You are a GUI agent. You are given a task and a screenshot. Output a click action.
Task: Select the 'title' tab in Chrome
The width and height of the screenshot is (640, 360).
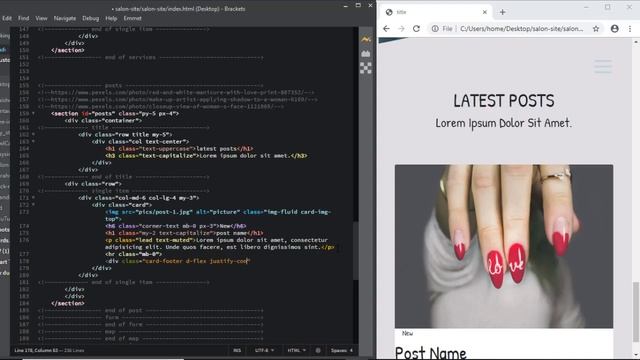436,12
